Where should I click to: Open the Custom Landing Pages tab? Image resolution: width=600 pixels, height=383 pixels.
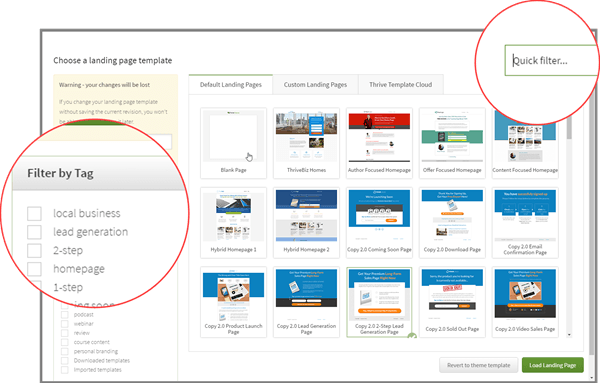click(x=315, y=85)
